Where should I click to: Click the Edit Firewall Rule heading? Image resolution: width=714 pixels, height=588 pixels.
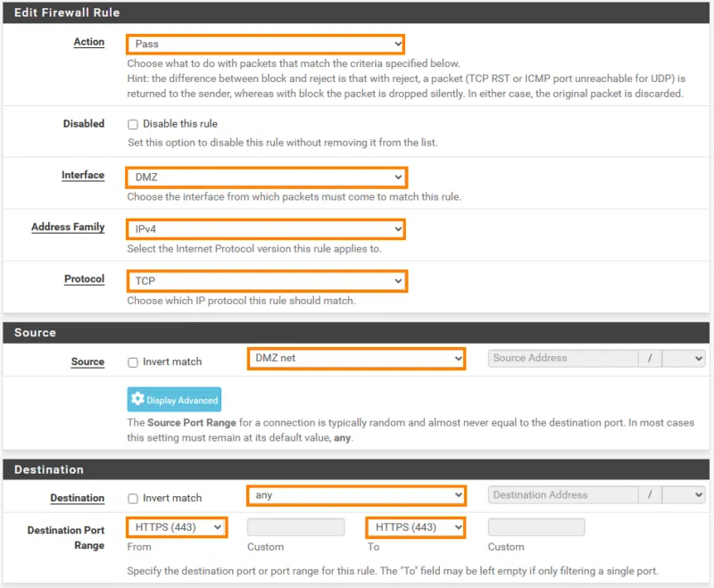point(67,12)
